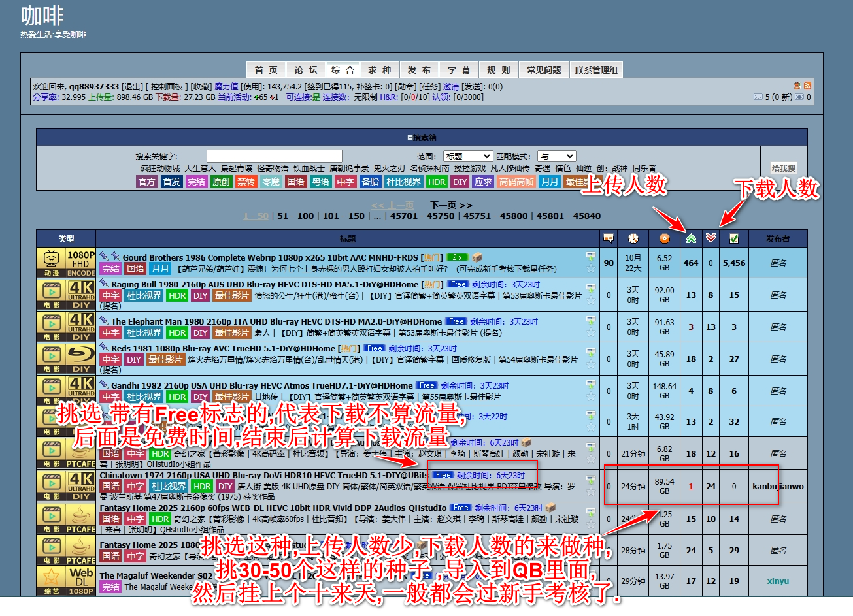Click the snatched/completed column header icon
The height and width of the screenshot is (616, 853).
pyautogui.click(x=734, y=238)
